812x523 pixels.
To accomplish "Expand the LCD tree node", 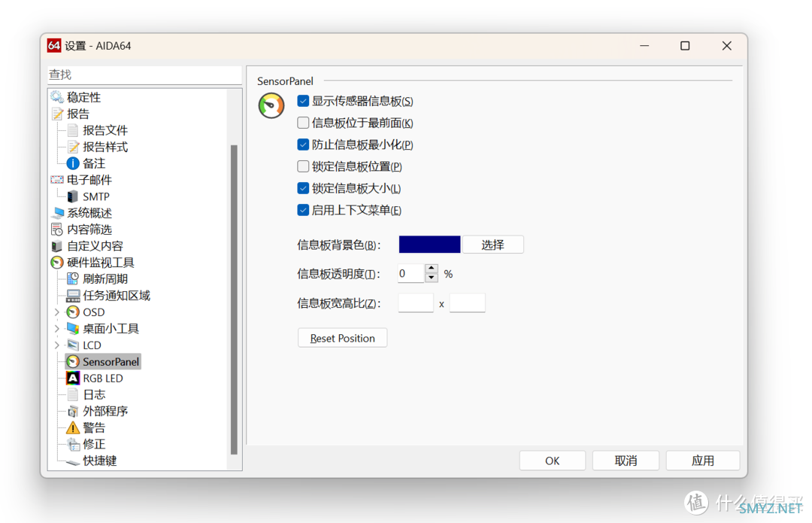I will point(57,345).
